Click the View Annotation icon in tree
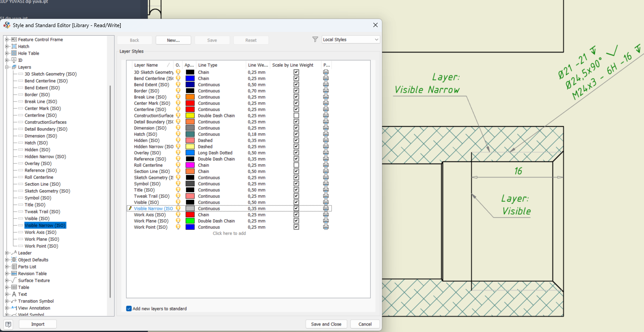644x332 pixels. point(14,308)
